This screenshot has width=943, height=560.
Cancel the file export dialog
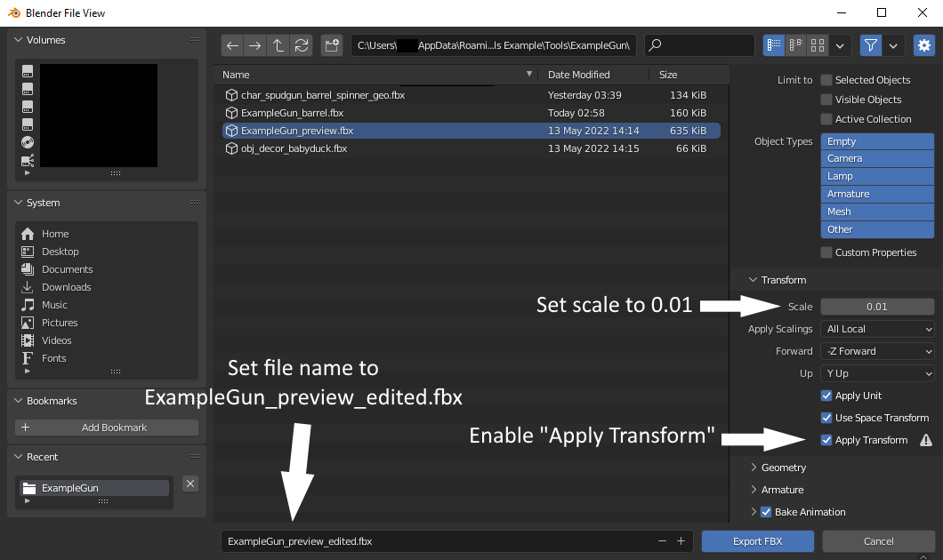click(x=879, y=541)
